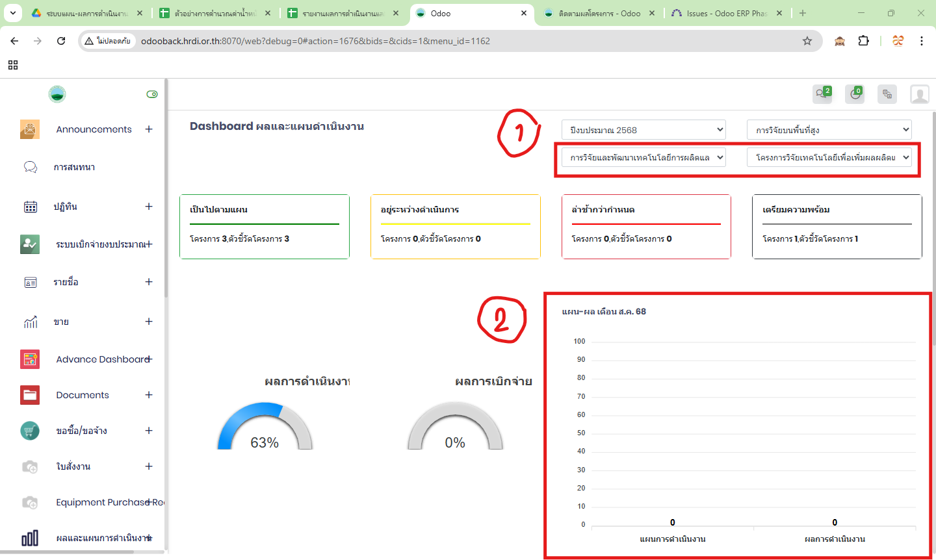Open the user avatar menu
The height and width of the screenshot is (560, 936).
click(x=919, y=94)
